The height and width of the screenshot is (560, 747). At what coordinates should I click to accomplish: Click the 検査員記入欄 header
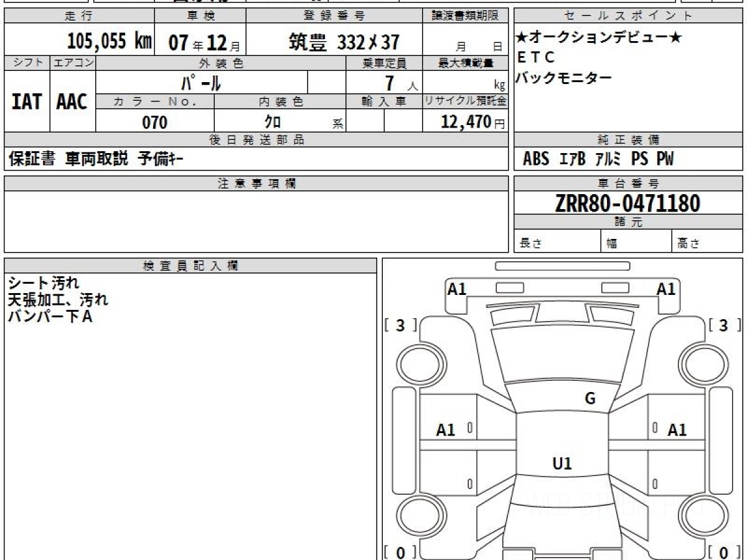190,266
